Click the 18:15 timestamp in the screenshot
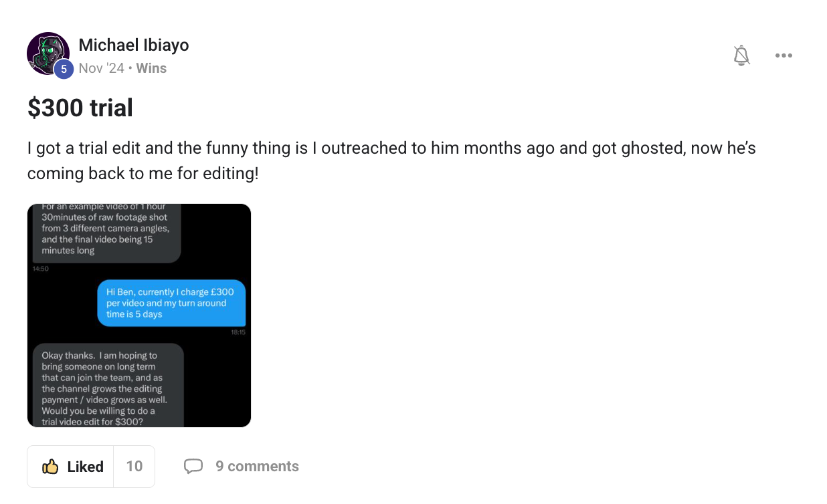827x504 pixels. pyautogui.click(x=238, y=332)
